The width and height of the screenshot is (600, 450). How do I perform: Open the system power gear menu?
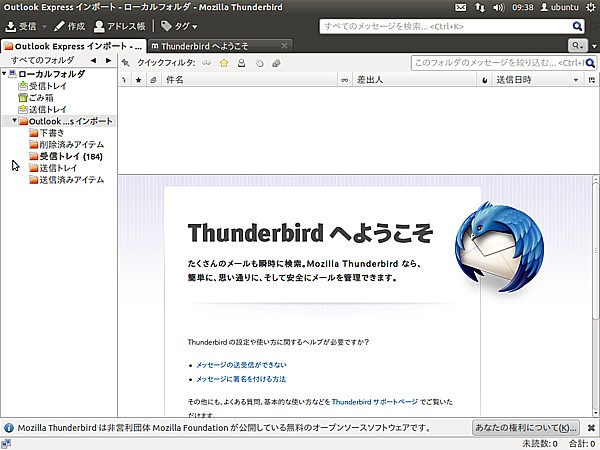click(590, 7)
